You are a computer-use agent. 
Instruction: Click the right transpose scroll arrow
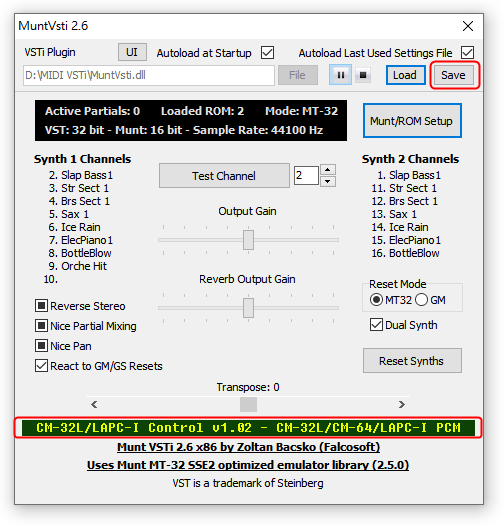coord(401,404)
